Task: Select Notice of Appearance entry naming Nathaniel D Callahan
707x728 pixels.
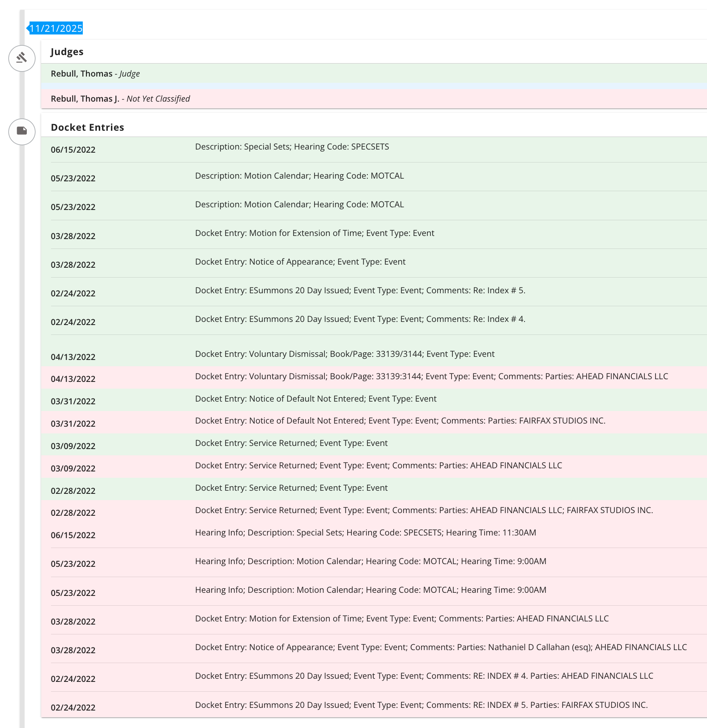Action: point(441,647)
